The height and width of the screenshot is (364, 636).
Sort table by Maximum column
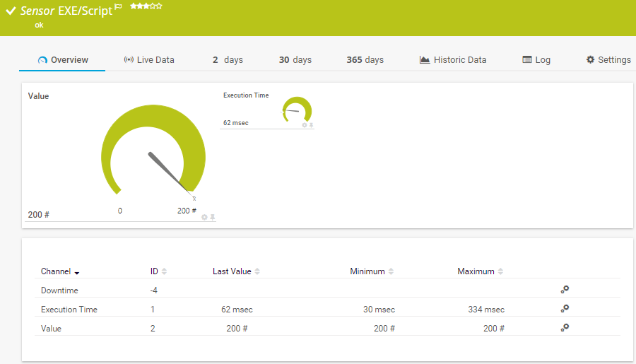[480, 271]
